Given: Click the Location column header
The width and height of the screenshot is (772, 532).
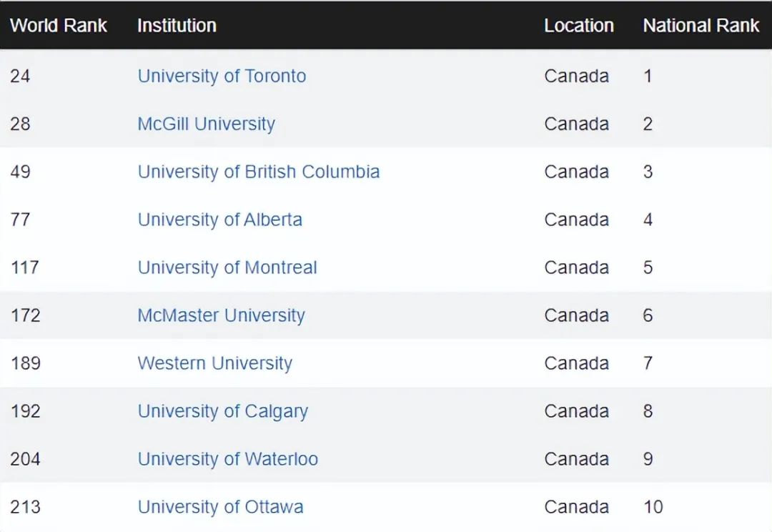Looking at the screenshot, I should (x=579, y=26).
